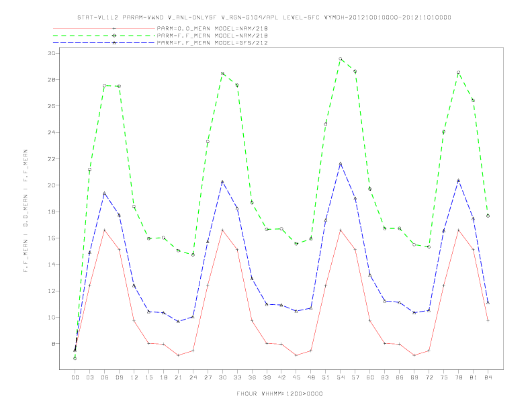Click the x-axis hour label 39
The image size is (532, 411).
coord(267,377)
